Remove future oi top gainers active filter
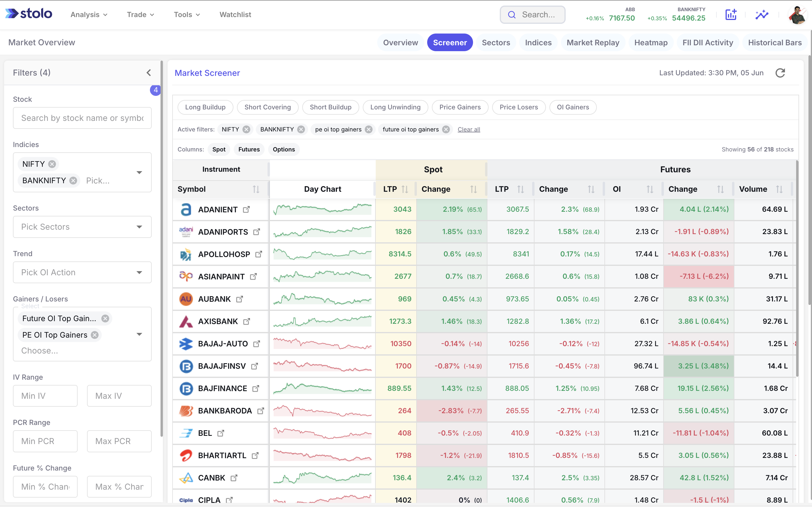The width and height of the screenshot is (812, 507). (446, 129)
